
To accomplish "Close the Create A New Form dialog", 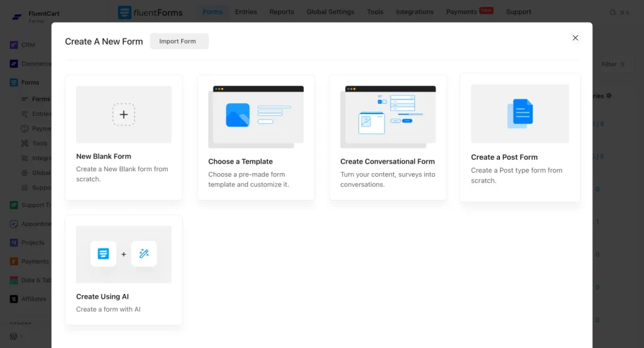I will [575, 38].
